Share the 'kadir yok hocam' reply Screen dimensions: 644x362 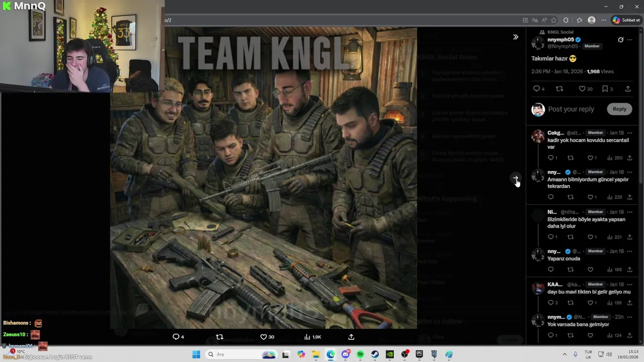coord(629,158)
